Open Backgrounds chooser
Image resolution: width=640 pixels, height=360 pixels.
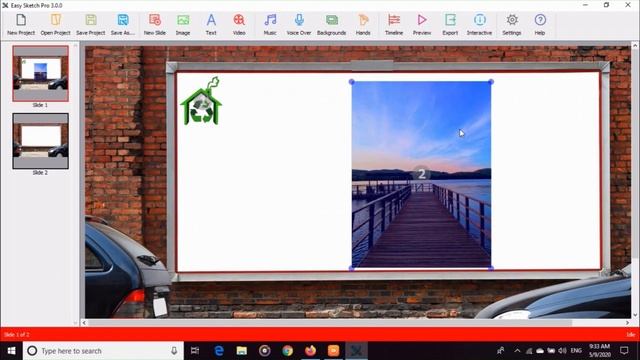[331, 24]
